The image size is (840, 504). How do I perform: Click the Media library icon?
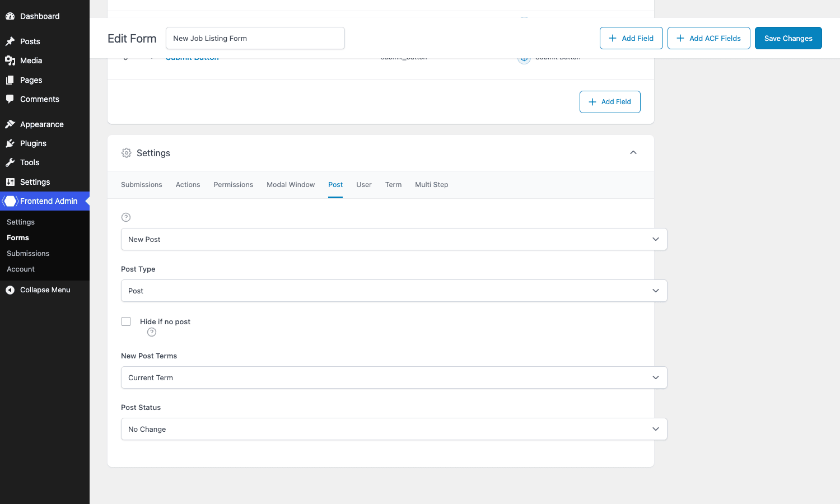[x=10, y=60]
